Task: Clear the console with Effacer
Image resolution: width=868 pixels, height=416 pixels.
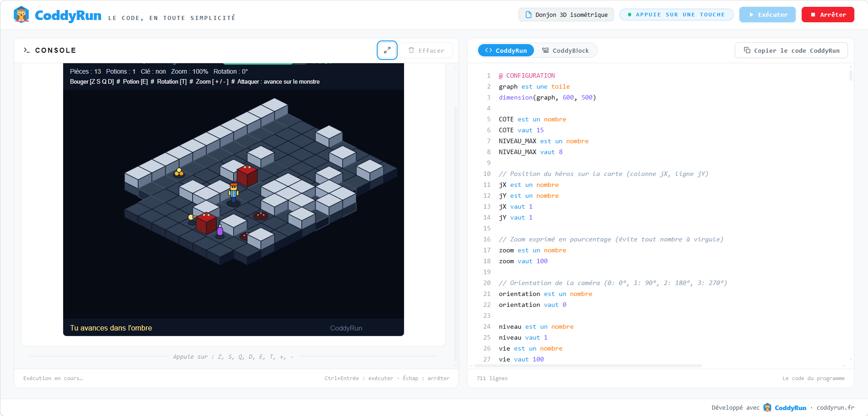Action: point(426,50)
